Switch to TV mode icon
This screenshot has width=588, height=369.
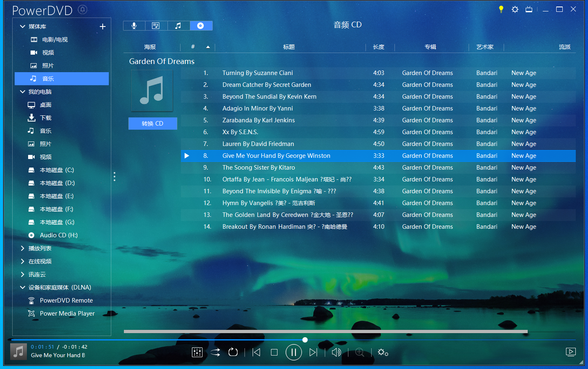coord(529,9)
